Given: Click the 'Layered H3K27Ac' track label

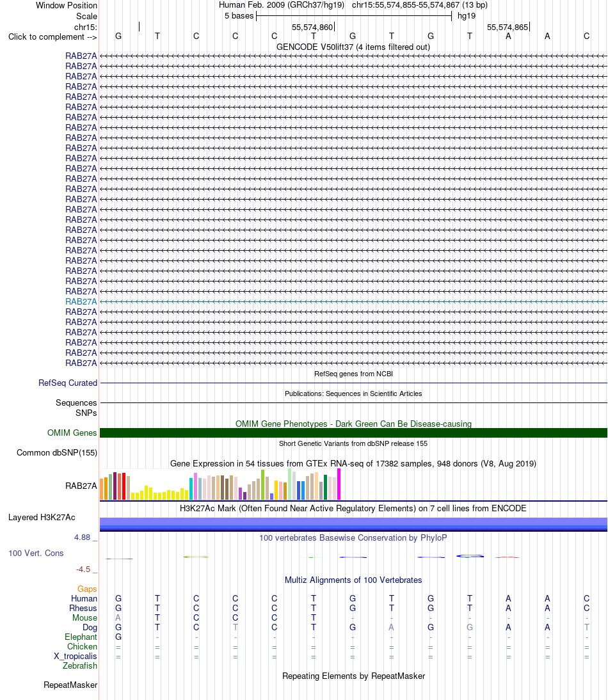Looking at the screenshot, I should [42, 518].
